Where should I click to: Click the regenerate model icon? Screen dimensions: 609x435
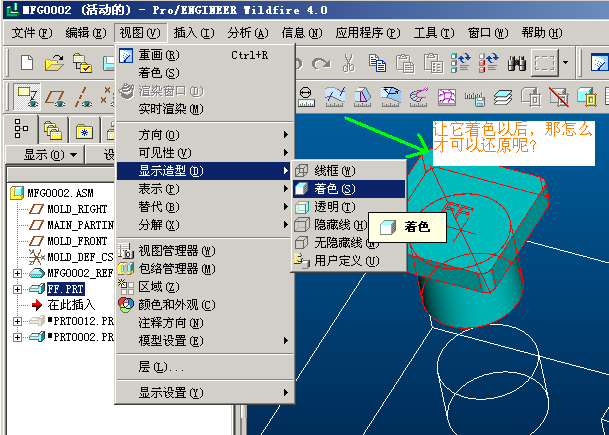[461, 63]
